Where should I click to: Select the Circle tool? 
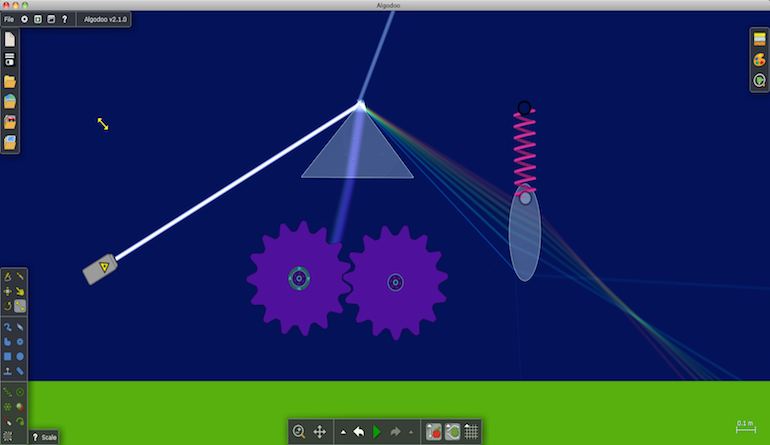(x=20, y=356)
